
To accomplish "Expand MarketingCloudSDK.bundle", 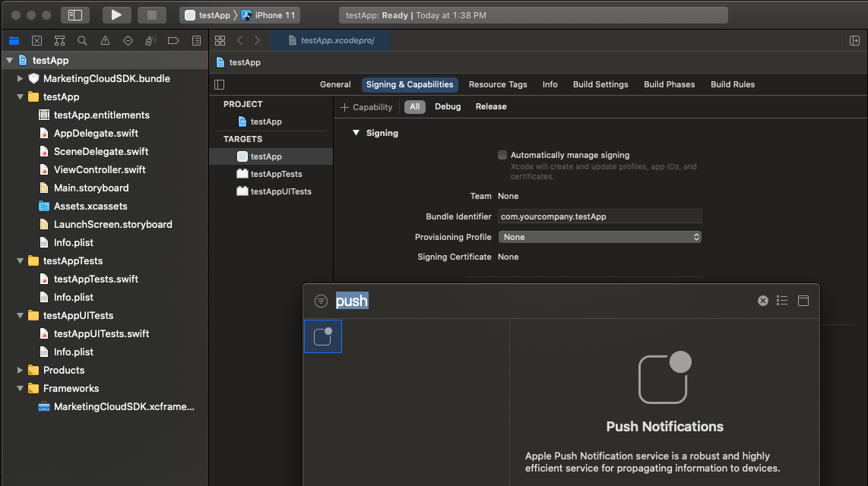I will coord(20,78).
